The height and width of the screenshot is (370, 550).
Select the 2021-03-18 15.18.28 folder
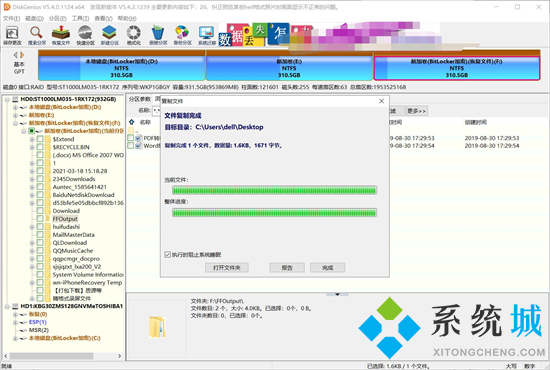tap(80, 171)
